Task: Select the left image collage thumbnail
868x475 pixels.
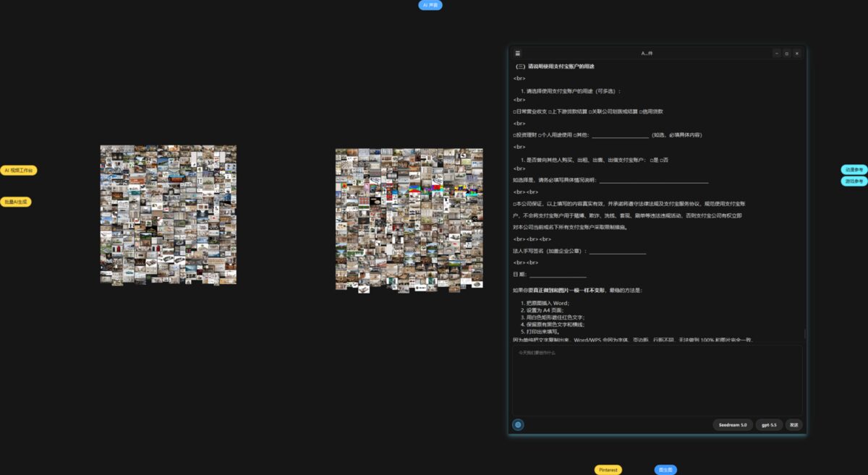Action: click(168, 215)
